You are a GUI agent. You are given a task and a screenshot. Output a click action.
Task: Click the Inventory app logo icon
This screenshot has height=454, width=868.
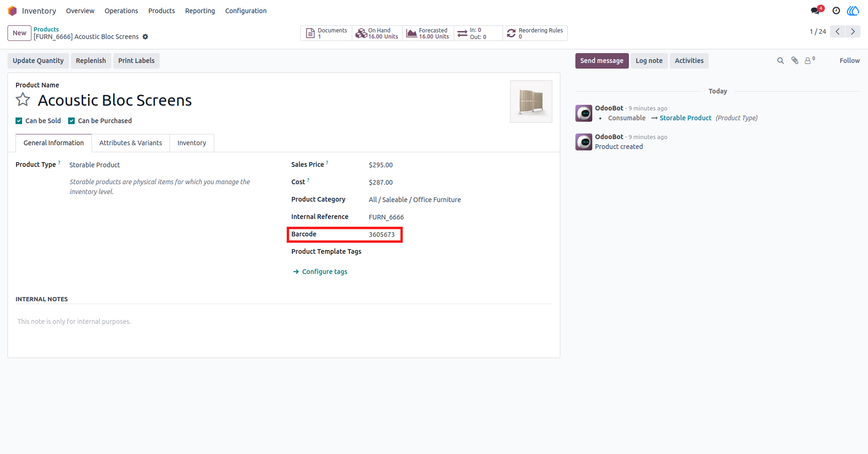(12, 11)
